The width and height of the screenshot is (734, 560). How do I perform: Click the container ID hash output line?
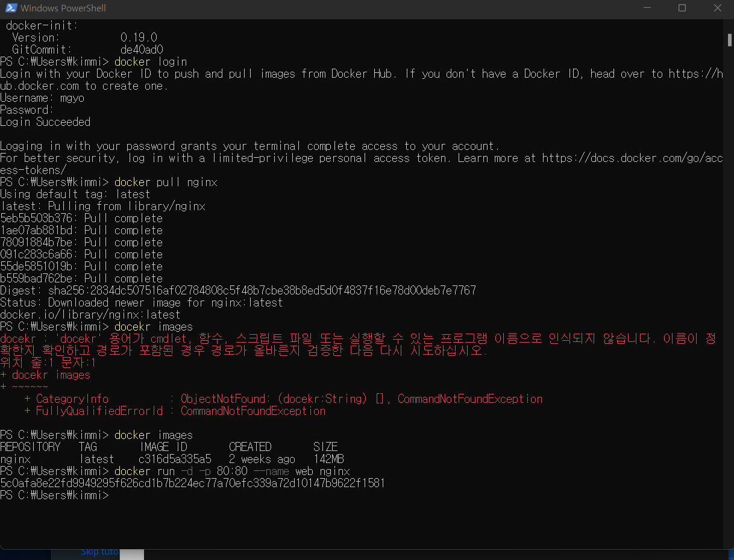[193, 483]
